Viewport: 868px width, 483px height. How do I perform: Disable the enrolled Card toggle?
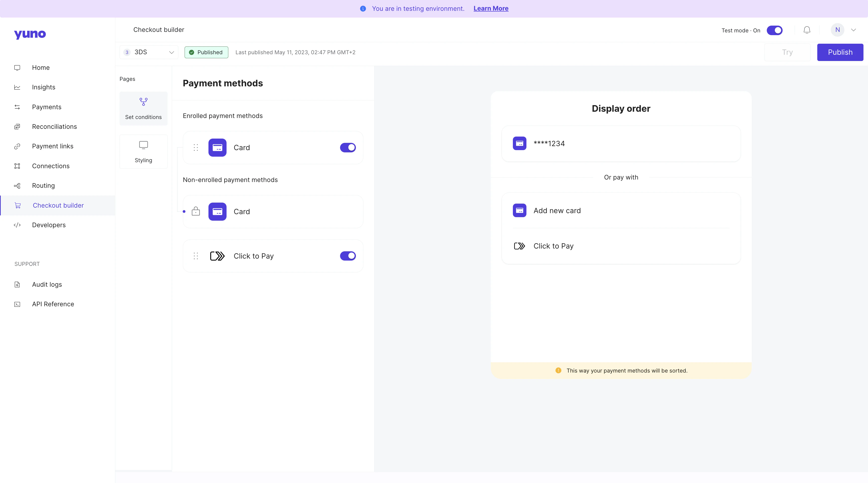tap(348, 148)
